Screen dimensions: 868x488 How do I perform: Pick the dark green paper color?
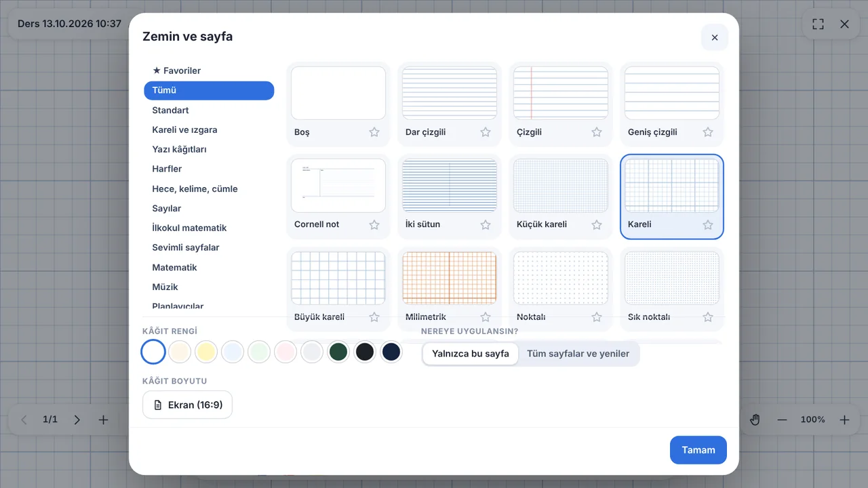[x=338, y=352]
